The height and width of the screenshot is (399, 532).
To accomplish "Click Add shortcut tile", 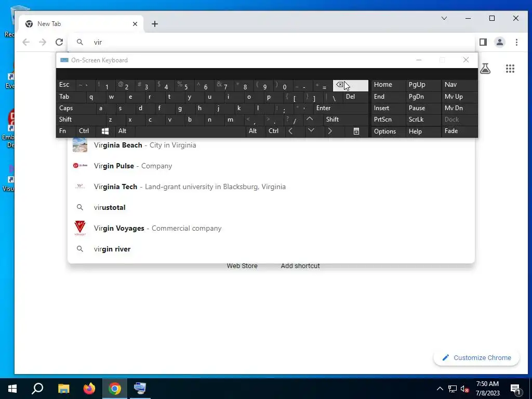I will 300,265.
